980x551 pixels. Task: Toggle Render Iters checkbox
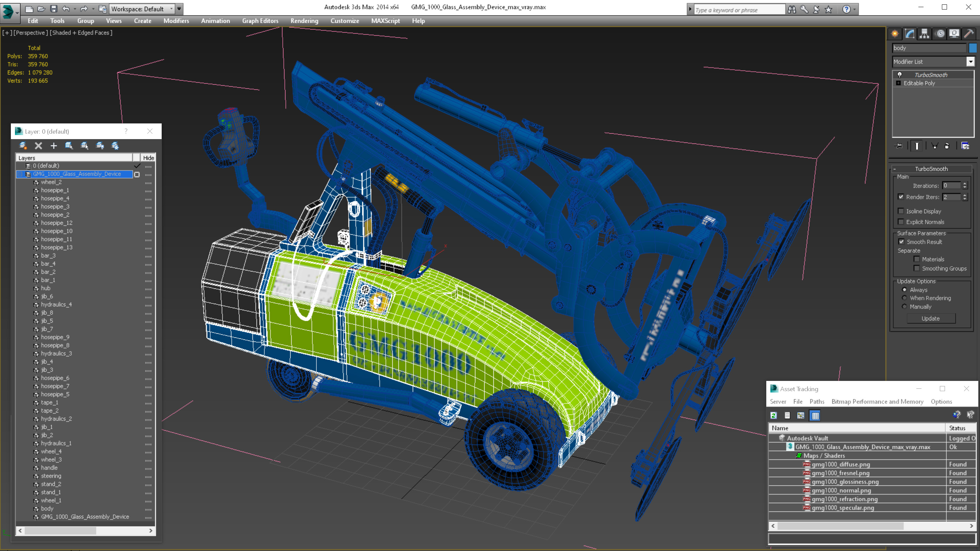click(901, 197)
